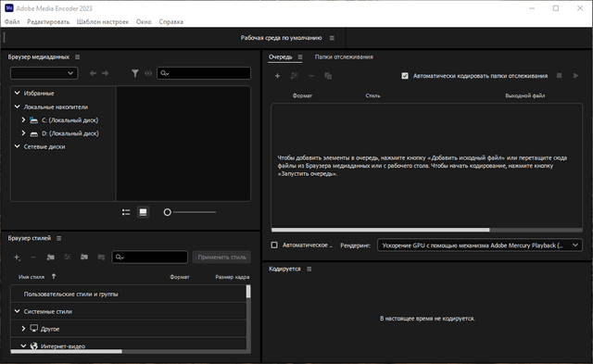Create a new preset group
The width and height of the screenshot is (593, 364).
pos(50,257)
